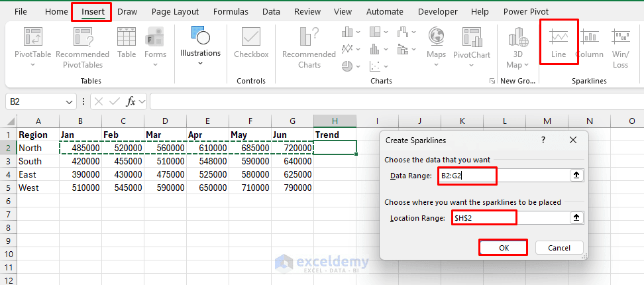
Task: Expand the PivotChart dropdown arrow
Action: (x=472, y=64)
